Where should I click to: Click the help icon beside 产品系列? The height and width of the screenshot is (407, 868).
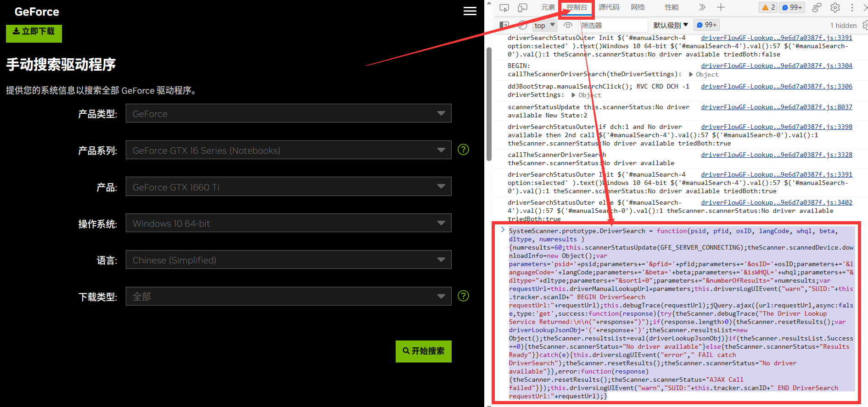[463, 150]
